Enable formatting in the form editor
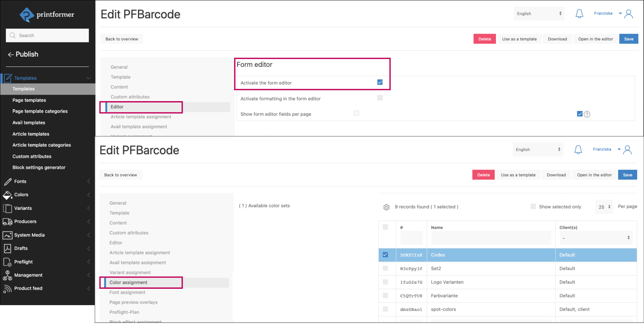 380,98
